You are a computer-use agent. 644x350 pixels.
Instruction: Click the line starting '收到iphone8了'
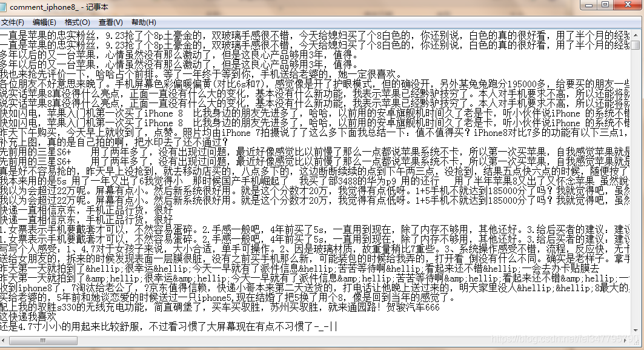[x=315, y=288]
